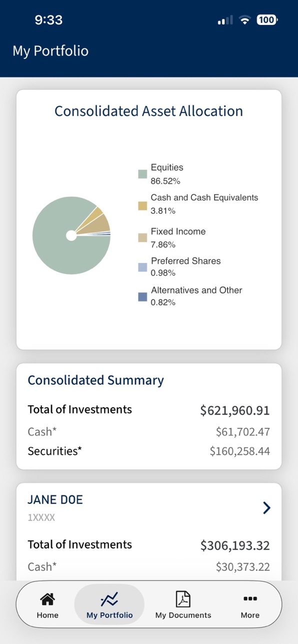Open the My Documents PDF icon
Screen dimensions: 298x644
pos(183,599)
